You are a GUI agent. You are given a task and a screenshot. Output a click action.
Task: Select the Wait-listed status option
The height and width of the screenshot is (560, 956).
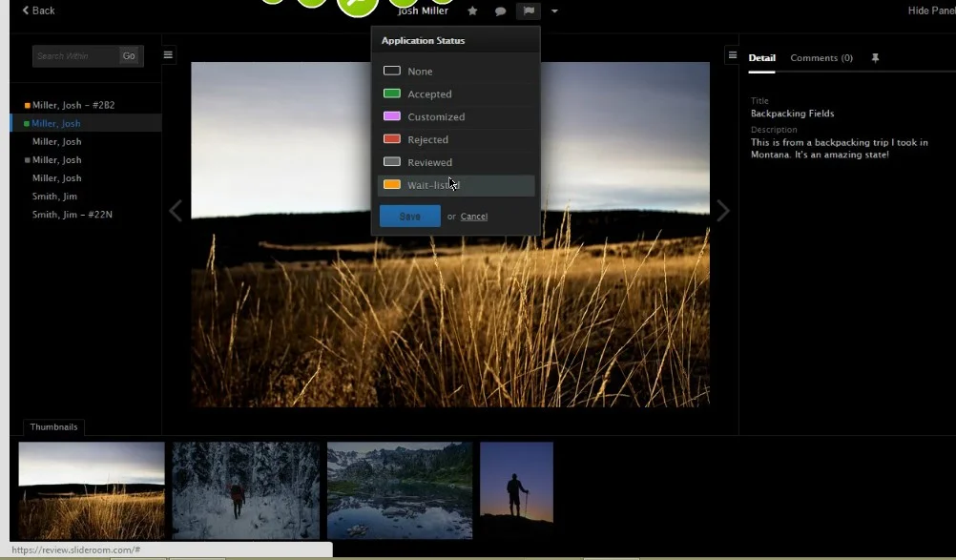pyautogui.click(x=456, y=185)
